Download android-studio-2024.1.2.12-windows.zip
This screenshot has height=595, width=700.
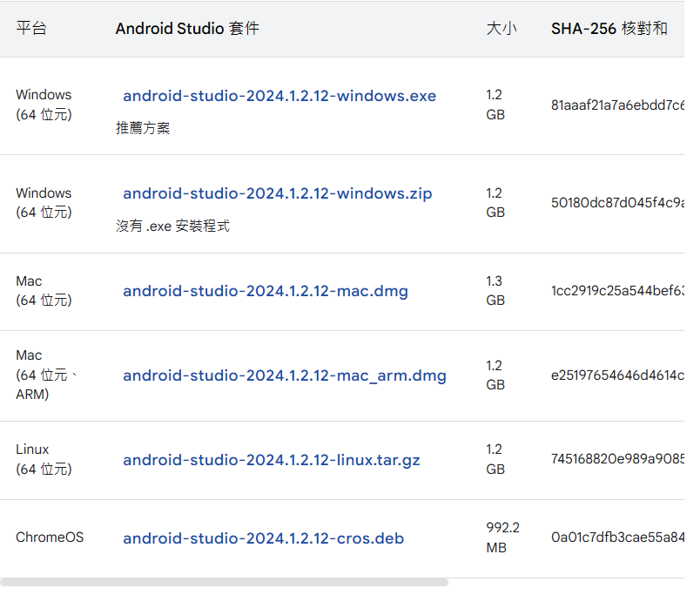[277, 194]
